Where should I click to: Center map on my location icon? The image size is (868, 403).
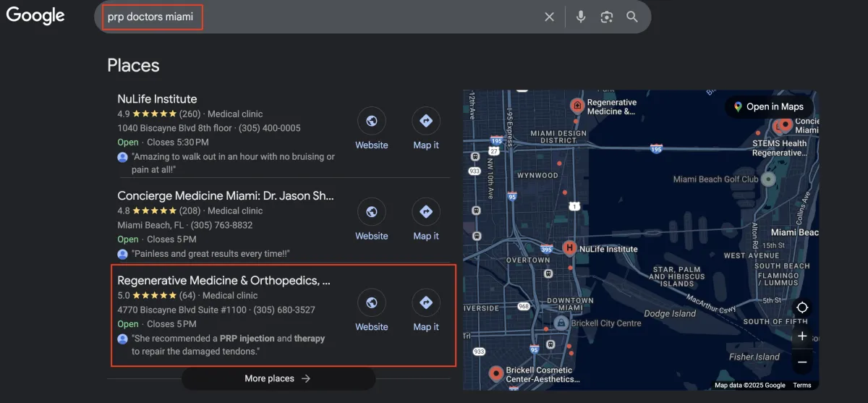(802, 307)
